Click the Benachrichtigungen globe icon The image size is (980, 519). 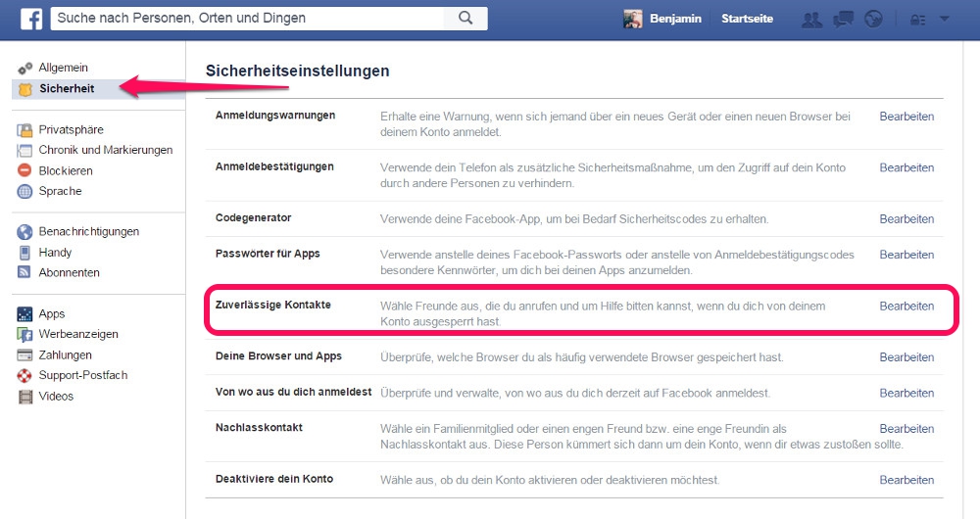(x=24, y=232)
